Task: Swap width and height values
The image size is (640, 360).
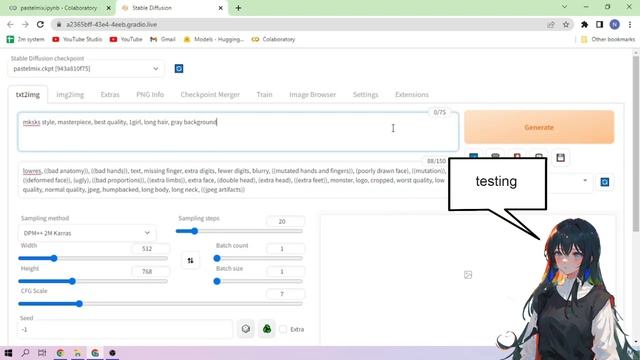Action: point(190,260)
